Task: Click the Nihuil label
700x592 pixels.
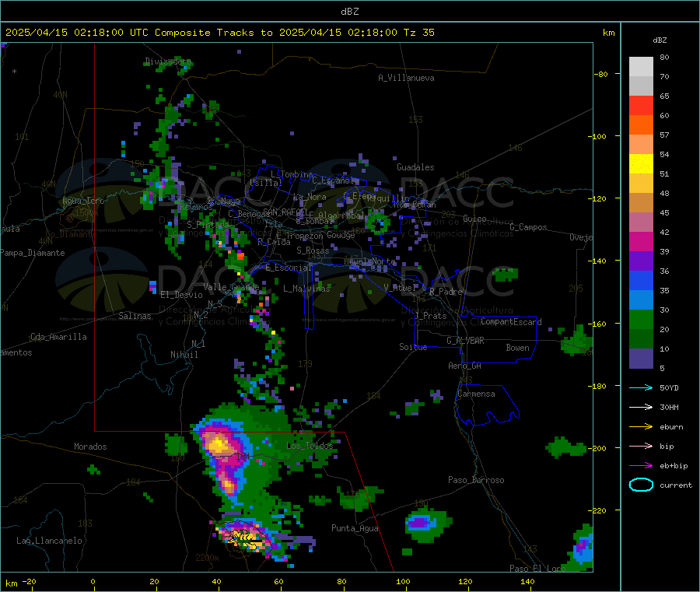Action: click(x=184, y=355)
